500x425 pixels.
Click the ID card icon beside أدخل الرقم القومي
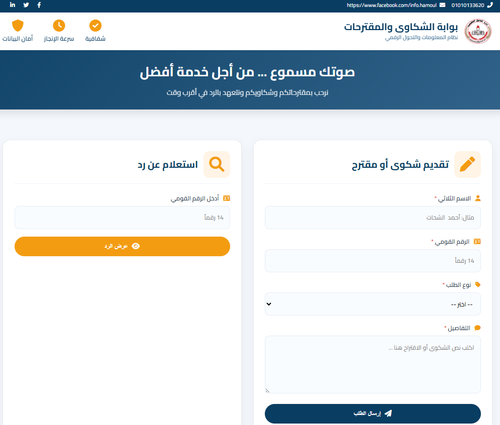coord(226,198)
